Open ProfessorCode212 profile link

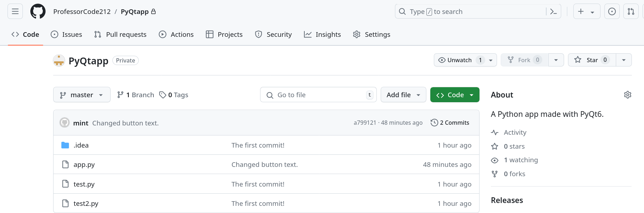(x=82, y=11)
